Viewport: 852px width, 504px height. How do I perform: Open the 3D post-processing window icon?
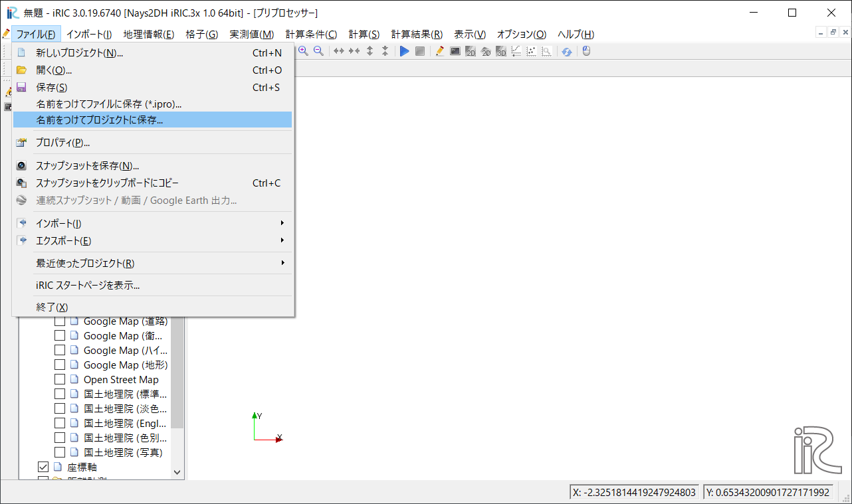coord(501,51)
